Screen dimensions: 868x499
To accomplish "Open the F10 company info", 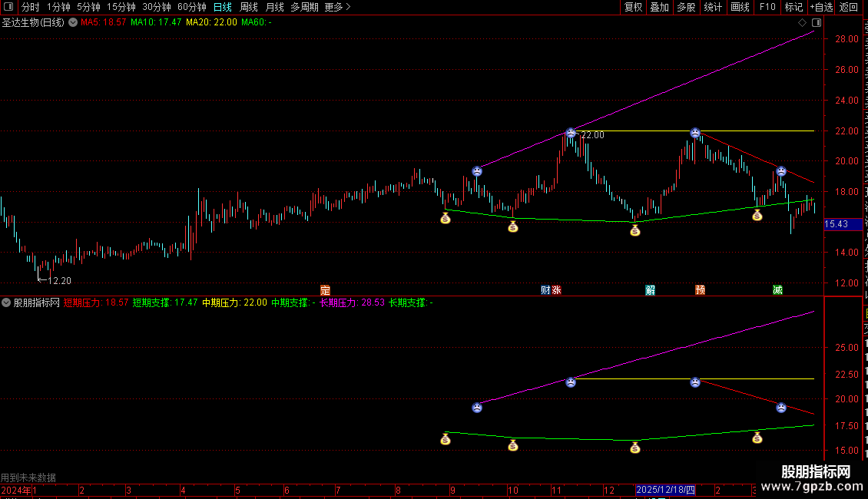I will [767, 7].
